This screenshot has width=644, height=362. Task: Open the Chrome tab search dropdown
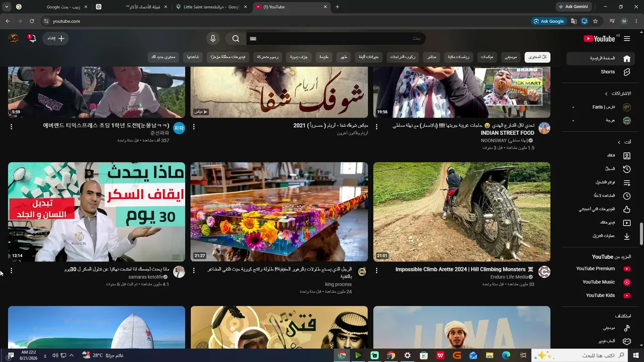point(7,7)
